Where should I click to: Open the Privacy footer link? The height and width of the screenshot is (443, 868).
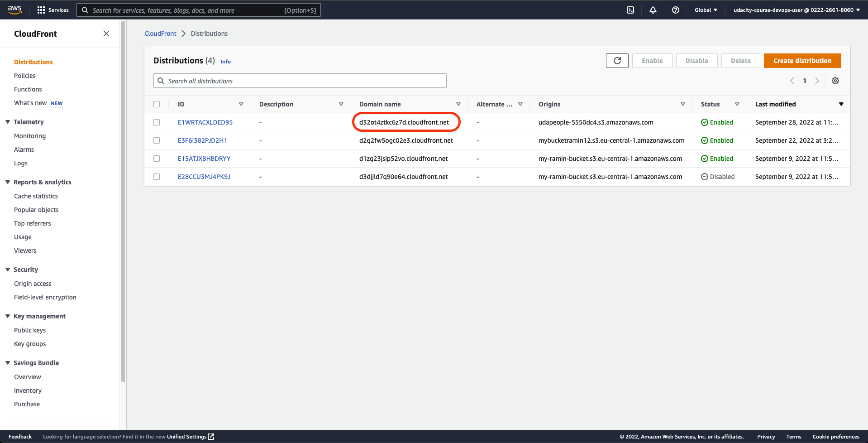766,437
